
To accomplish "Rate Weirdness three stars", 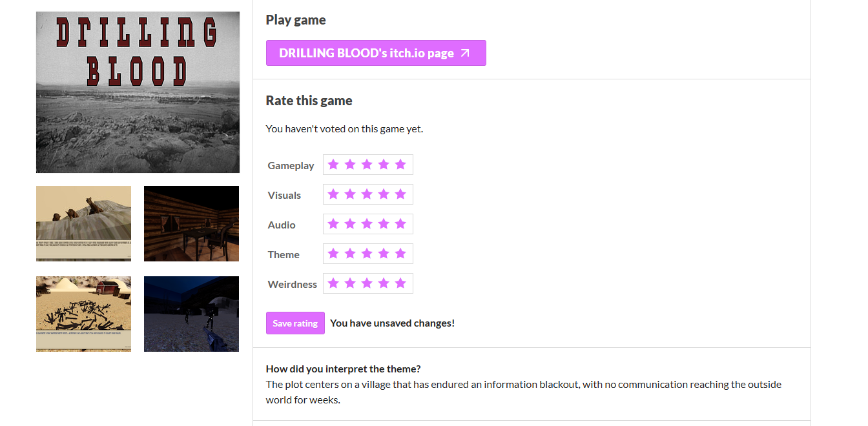I will [x=367, y=283].
